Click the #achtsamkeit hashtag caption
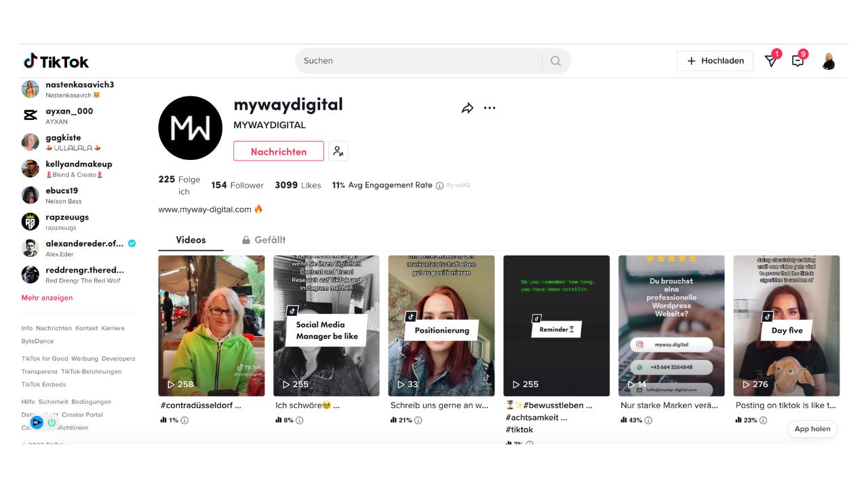 point(536,418)
